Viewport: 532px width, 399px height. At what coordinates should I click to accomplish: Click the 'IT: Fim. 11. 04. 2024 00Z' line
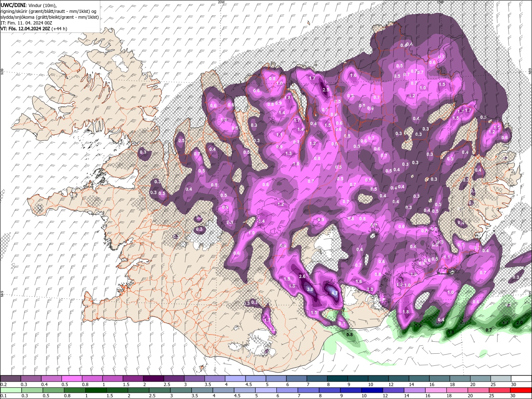(25, 23)
